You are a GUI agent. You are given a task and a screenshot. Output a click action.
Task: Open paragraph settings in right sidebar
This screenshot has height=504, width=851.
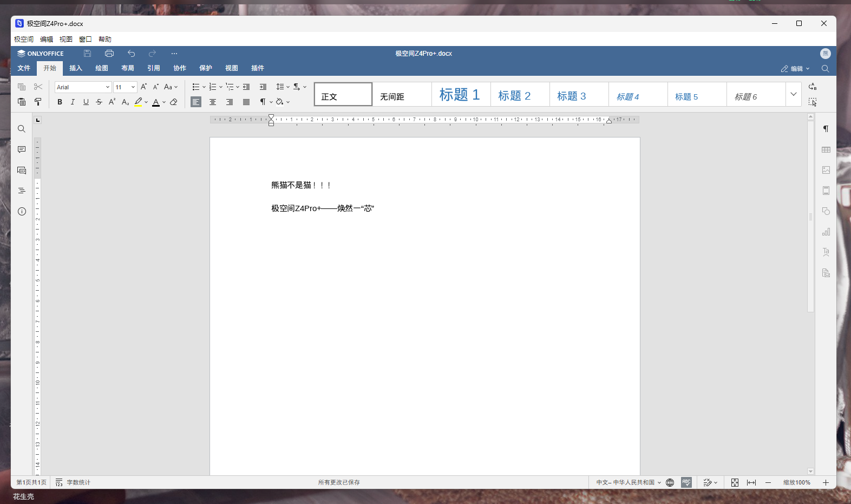tap(826, 129)
